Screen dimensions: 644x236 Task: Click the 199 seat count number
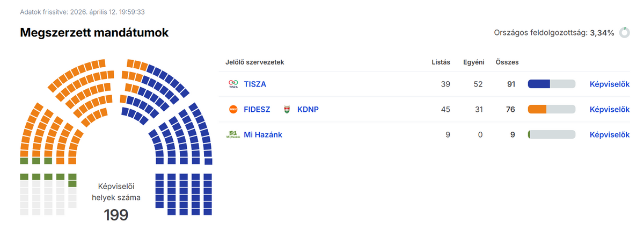click(x=115, y=216)
